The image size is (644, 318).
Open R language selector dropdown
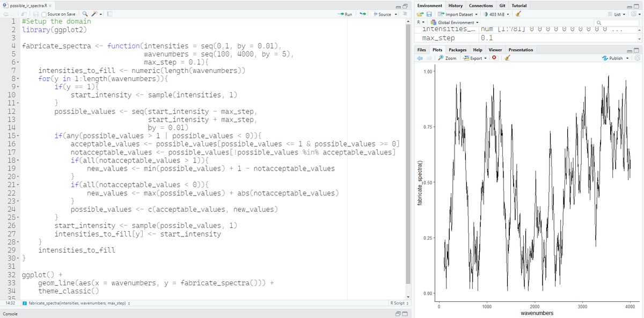(420, 23)
